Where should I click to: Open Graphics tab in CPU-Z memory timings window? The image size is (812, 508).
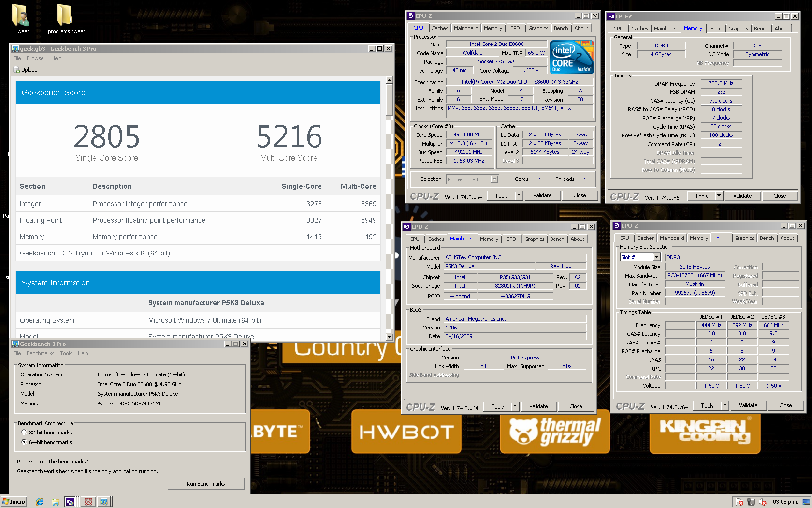tap(738, 29)
